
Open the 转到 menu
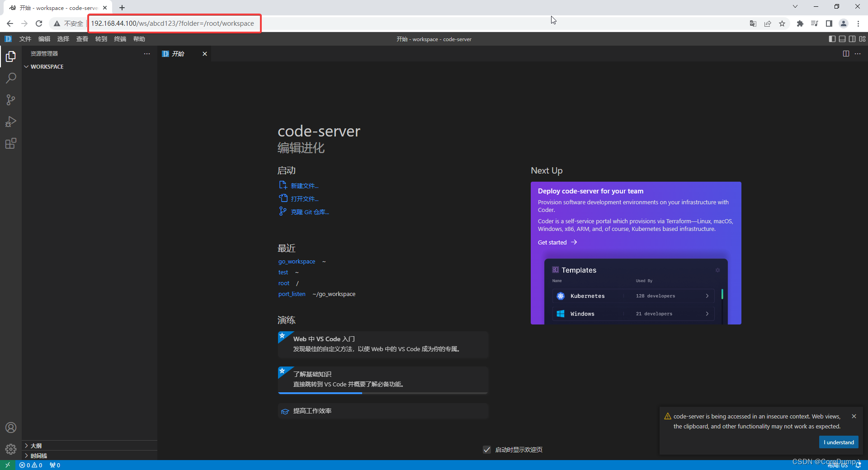coord(101,39)
